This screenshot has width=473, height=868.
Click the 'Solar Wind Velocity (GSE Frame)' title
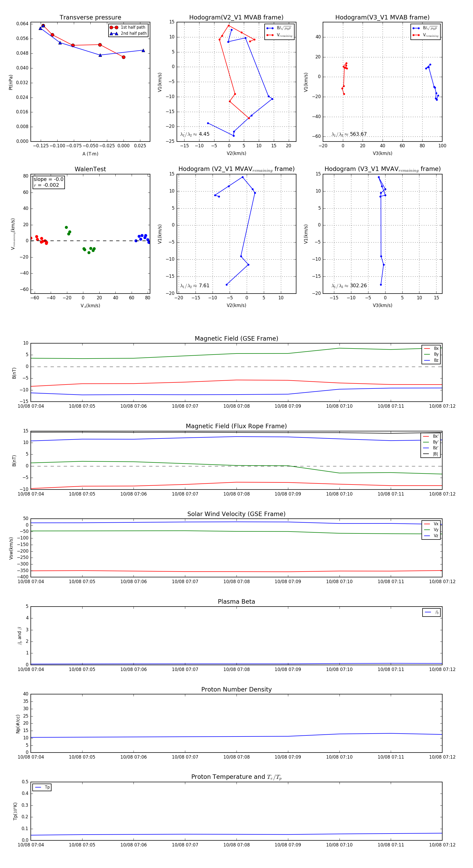click(x=236, y=514)
